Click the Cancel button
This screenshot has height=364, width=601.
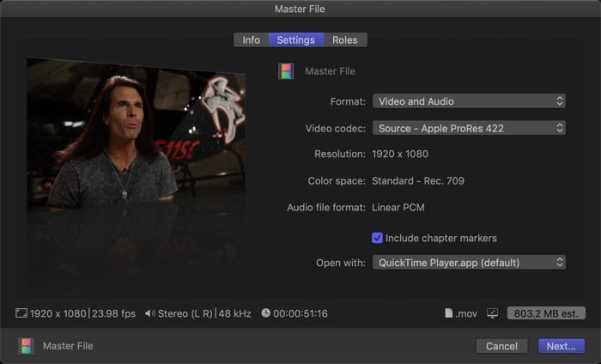[x=501, y=346]
